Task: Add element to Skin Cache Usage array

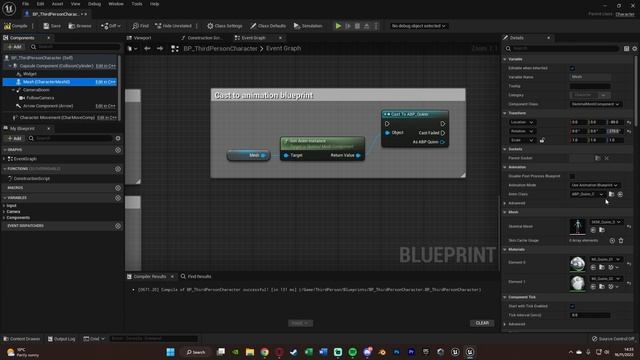Action: point(612,241)
